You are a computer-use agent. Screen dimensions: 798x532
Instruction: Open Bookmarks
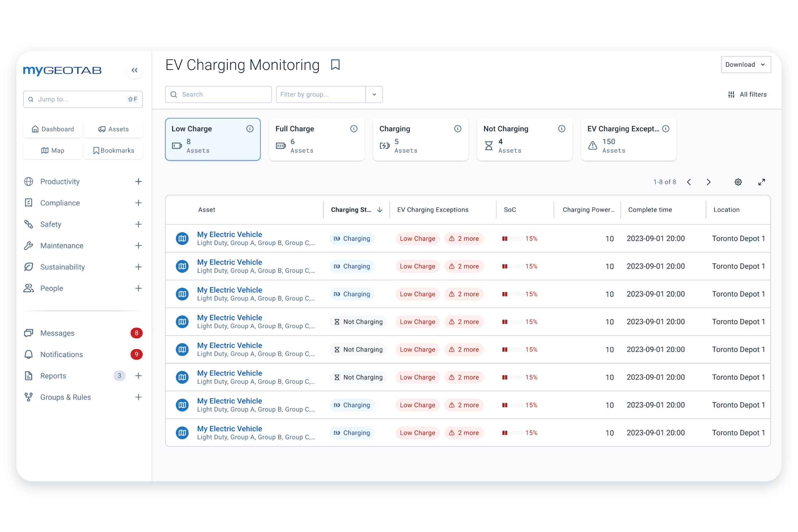coord(113,150)
